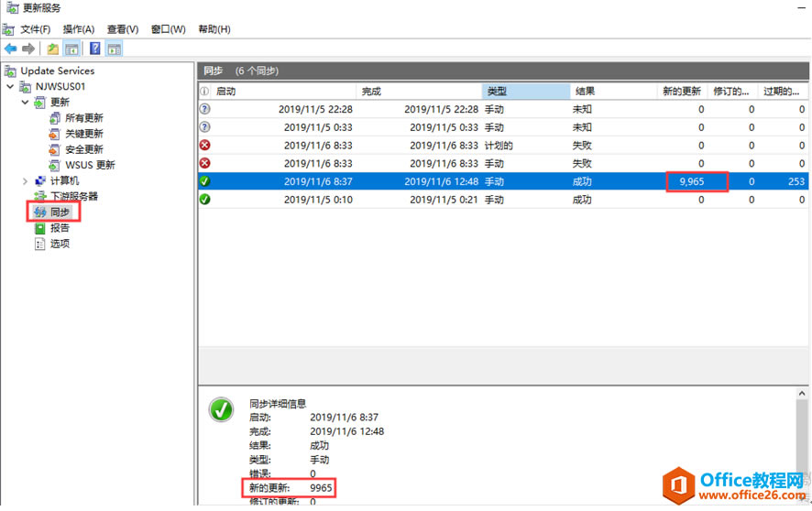
Task: Click the 成功 result in details pane
Action: point(320,446)
